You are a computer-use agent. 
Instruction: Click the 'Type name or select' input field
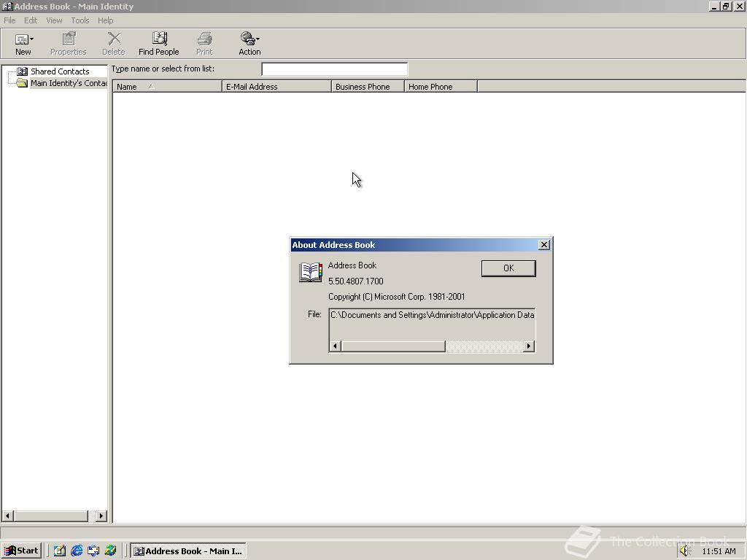pos(334,69)
